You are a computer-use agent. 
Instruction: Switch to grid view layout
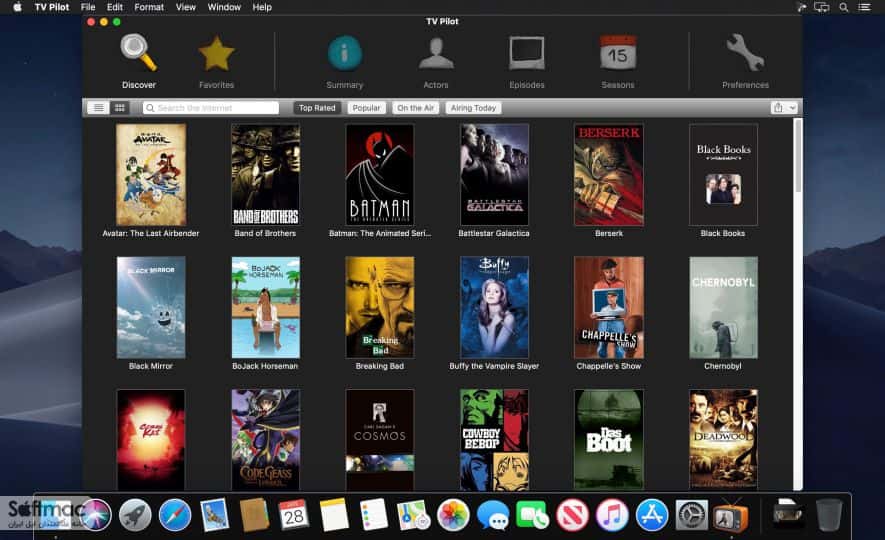pos(120,108)
